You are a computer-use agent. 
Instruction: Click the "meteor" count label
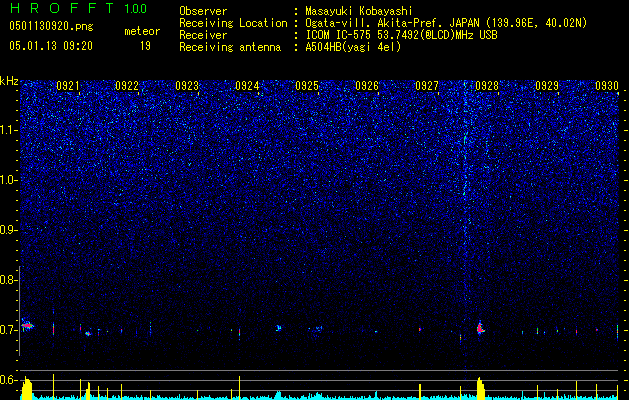142,31
